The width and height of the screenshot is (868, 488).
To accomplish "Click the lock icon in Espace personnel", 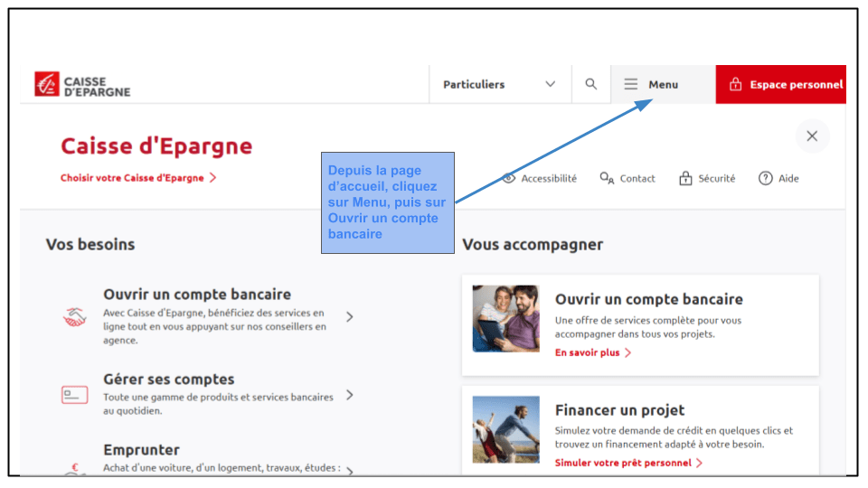I will (x=735, y=84).
